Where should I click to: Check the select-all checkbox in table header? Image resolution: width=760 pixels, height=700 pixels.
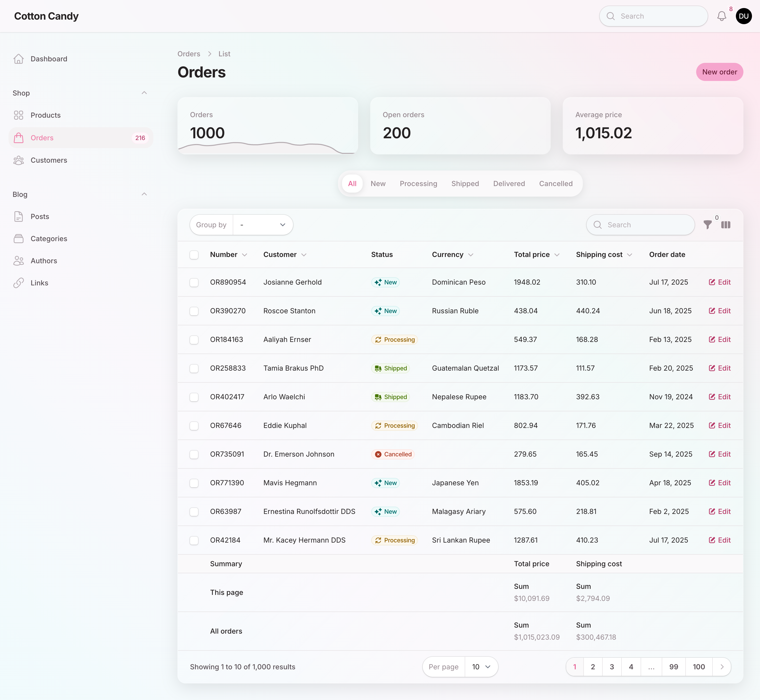click(194, 254)
